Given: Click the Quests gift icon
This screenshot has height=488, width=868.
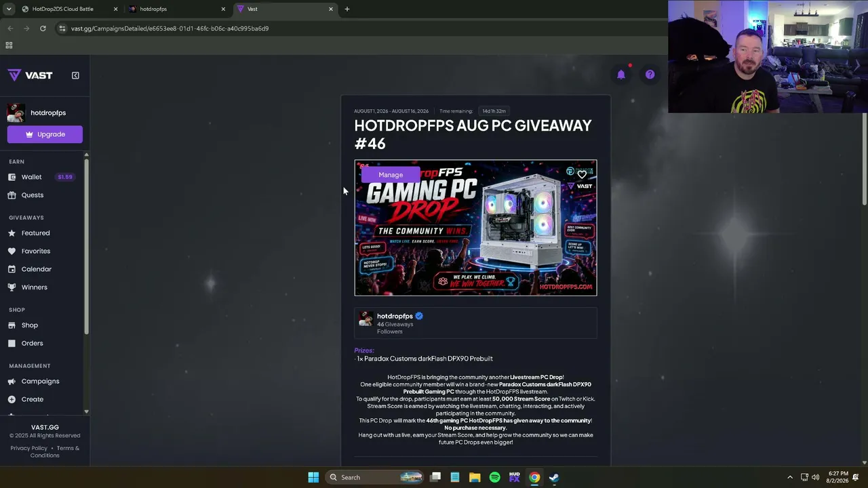Looking at the screenshot, I should coord(12,195).
